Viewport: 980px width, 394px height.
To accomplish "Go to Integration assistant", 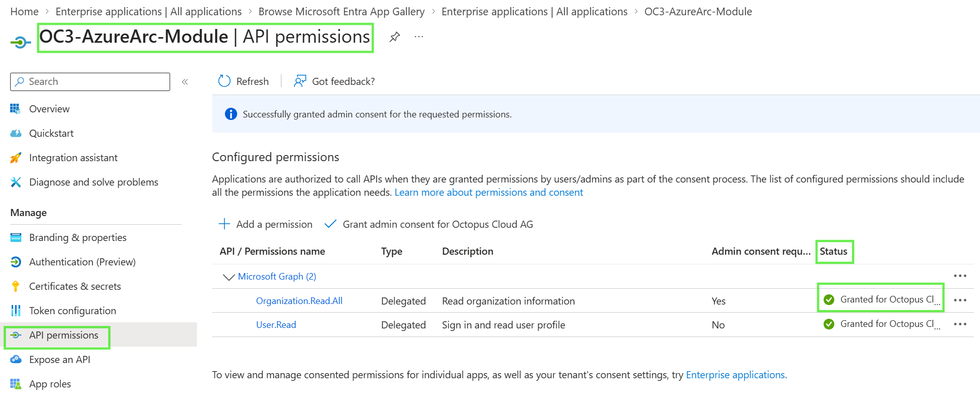I will tap(73, 158).
